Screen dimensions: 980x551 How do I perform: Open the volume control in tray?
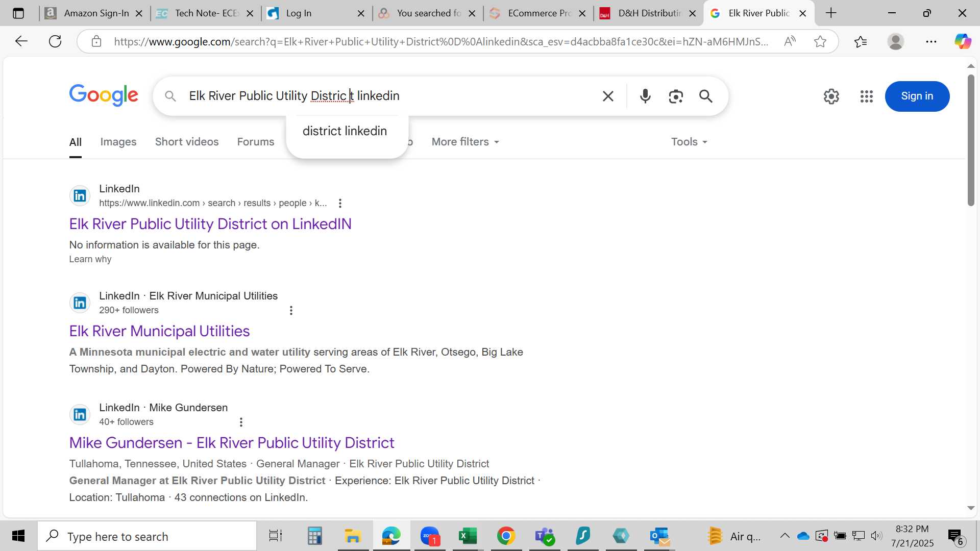tap(876, 536)
